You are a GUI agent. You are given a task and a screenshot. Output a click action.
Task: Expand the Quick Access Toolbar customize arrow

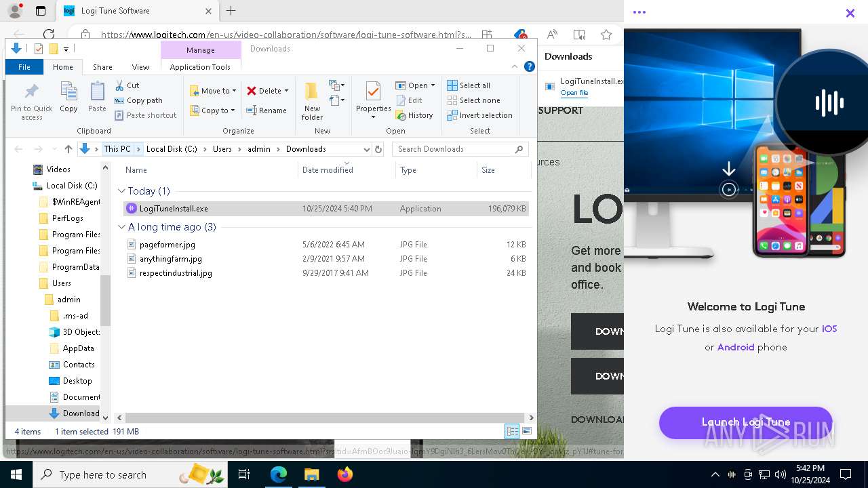click(66, 49)
